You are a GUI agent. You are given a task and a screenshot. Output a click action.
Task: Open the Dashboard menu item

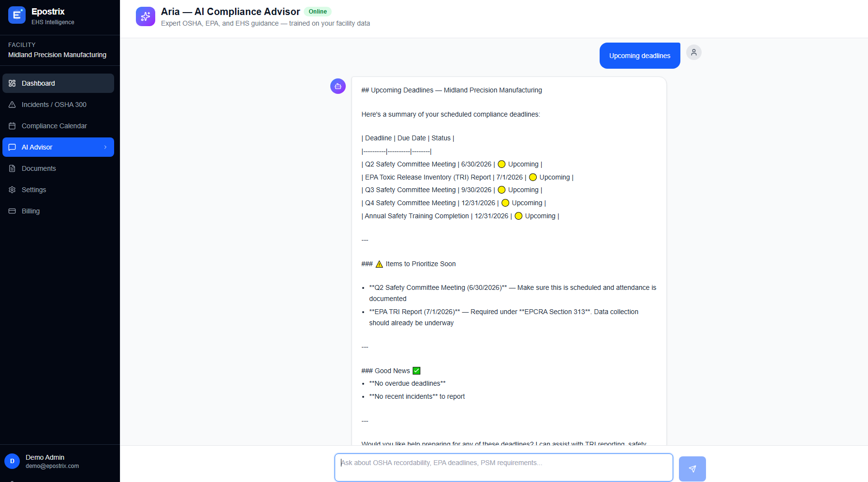click(x=58, y=83)
